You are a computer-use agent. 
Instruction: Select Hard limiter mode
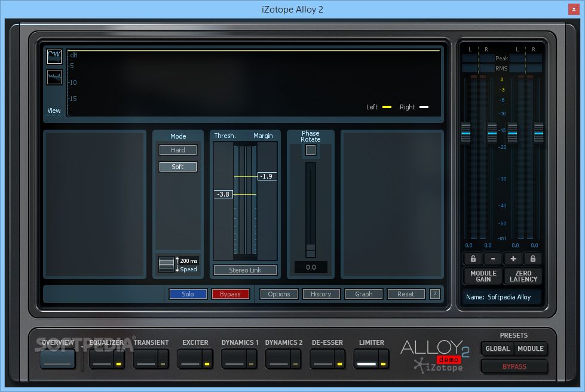(178, 150)
